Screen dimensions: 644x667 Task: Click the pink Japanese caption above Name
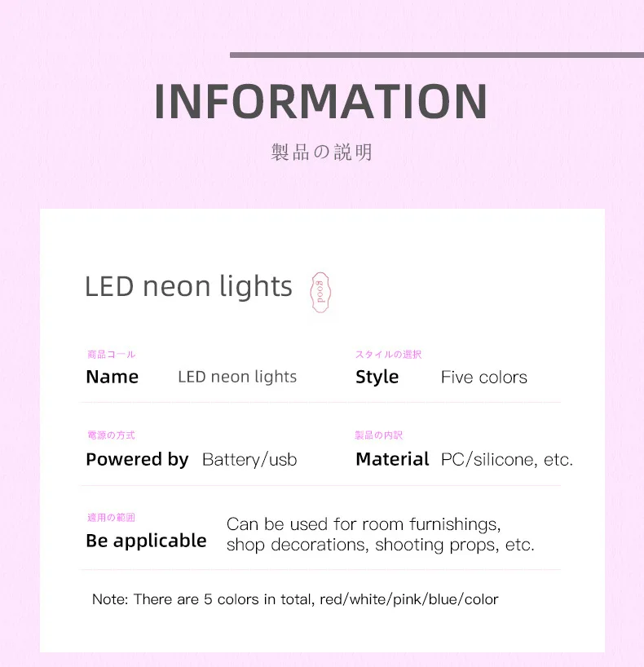[111, 355]
